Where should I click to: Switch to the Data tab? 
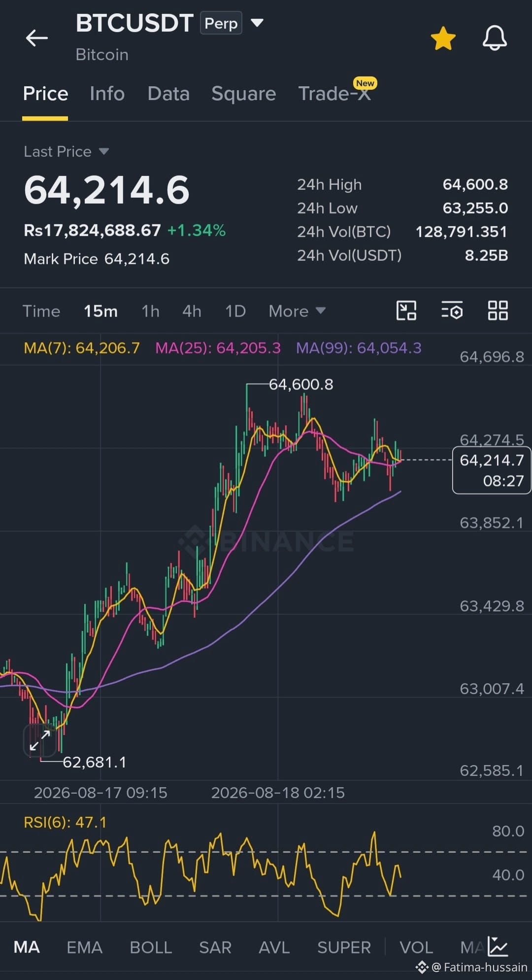[168, 94]
